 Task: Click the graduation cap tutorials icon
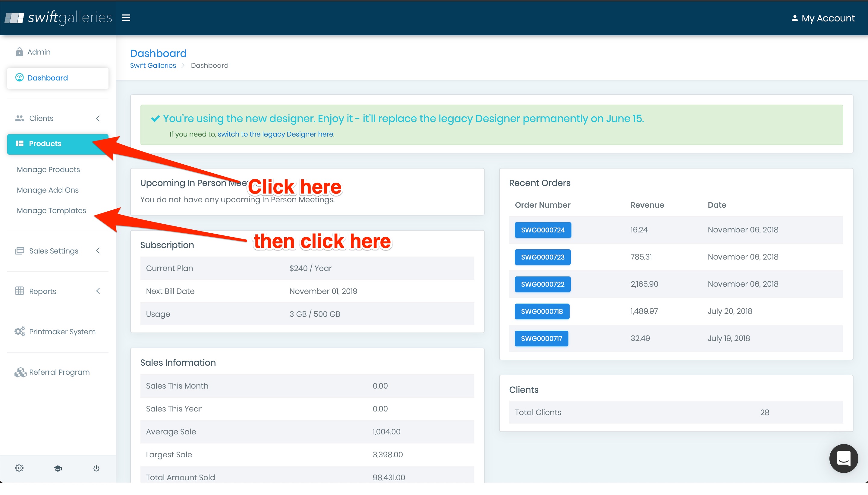point(58,468)
